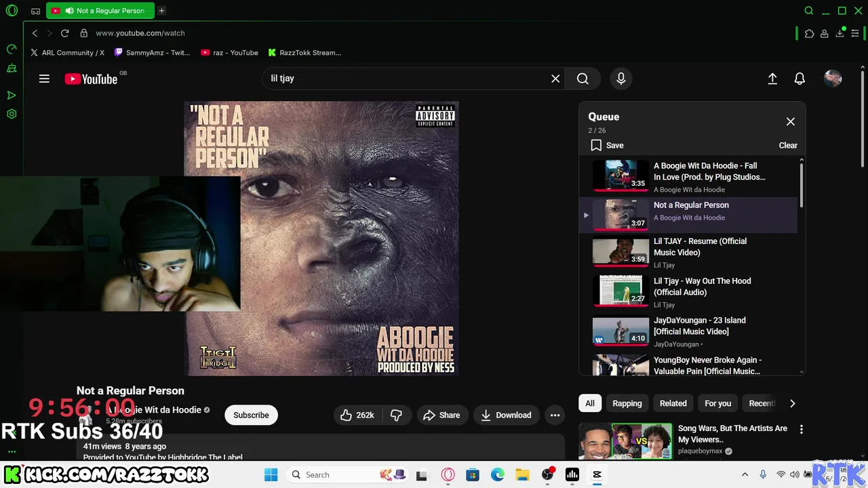868x488 pixels.
Task: Open more actions ellipsis under video
Action: tap(555, 415)
